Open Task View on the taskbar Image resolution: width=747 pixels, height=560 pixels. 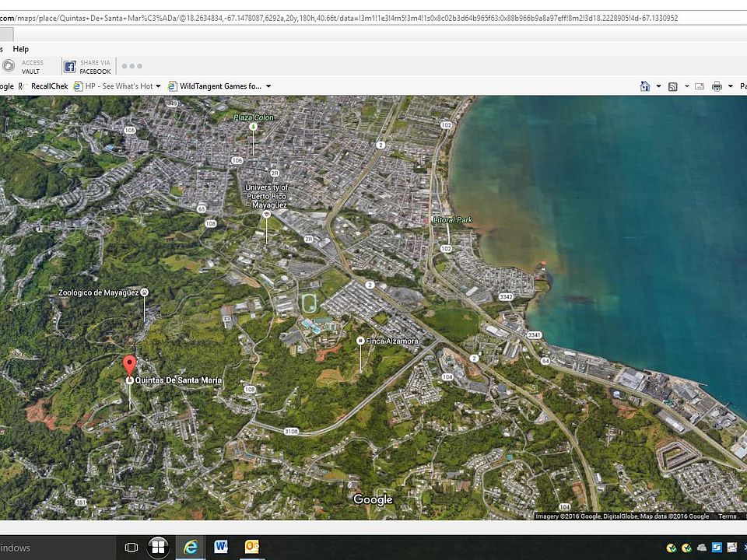tap(132, 548)
